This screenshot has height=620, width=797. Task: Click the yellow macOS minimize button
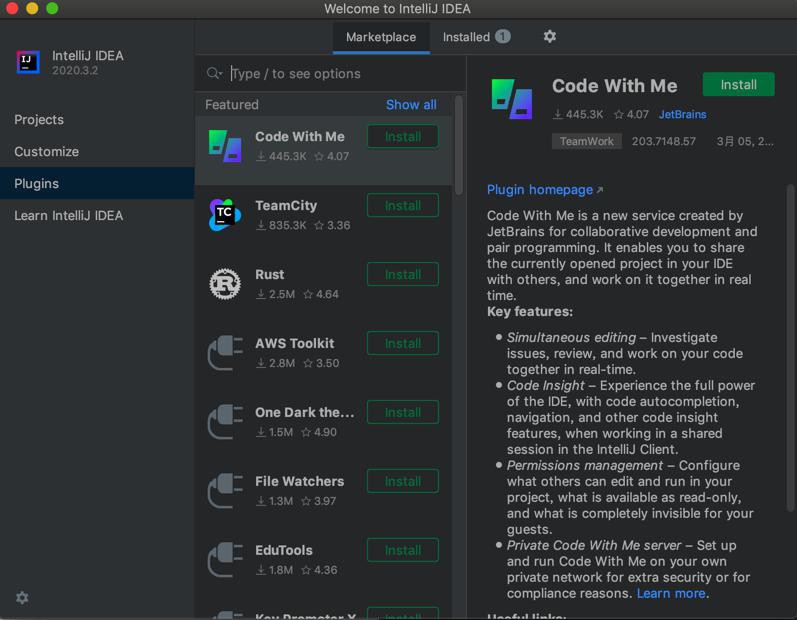coord(32,9)
